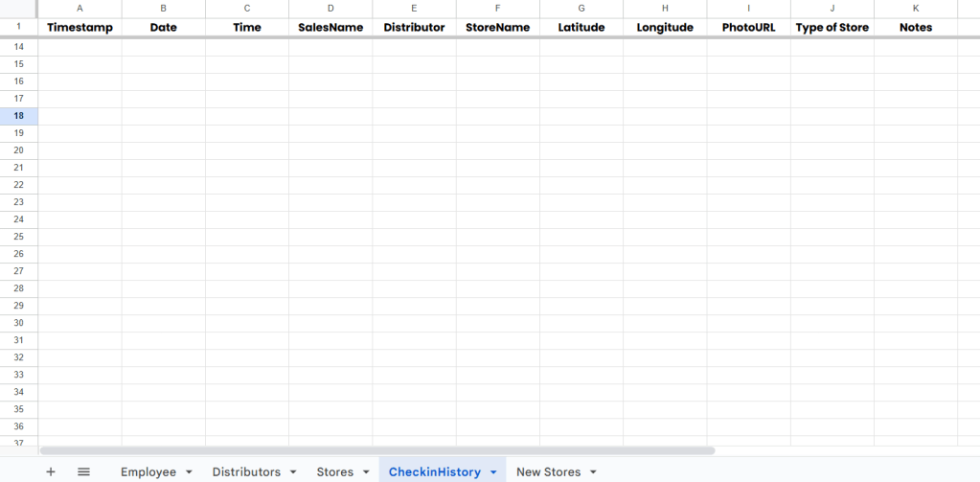Image resolution: width=980 pixels, height=482 pixels.
Task: Switch to the Employee sheet tab
Action: 148,471
